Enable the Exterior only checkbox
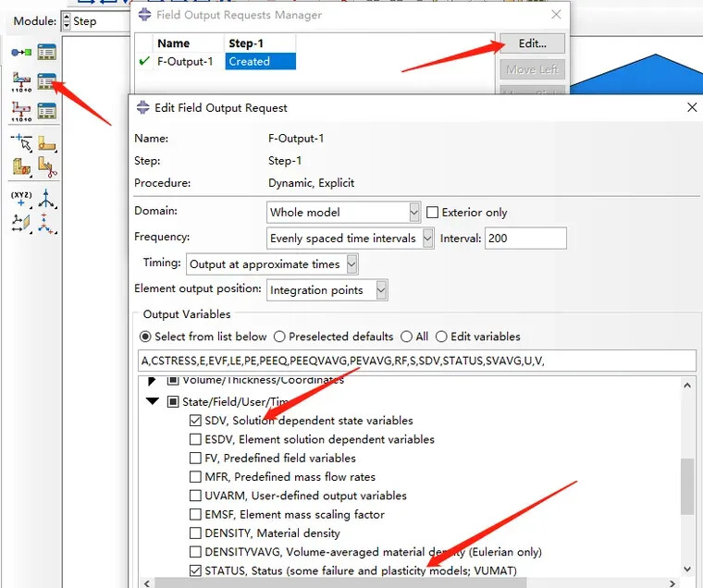703x588 pixels. 432,213
